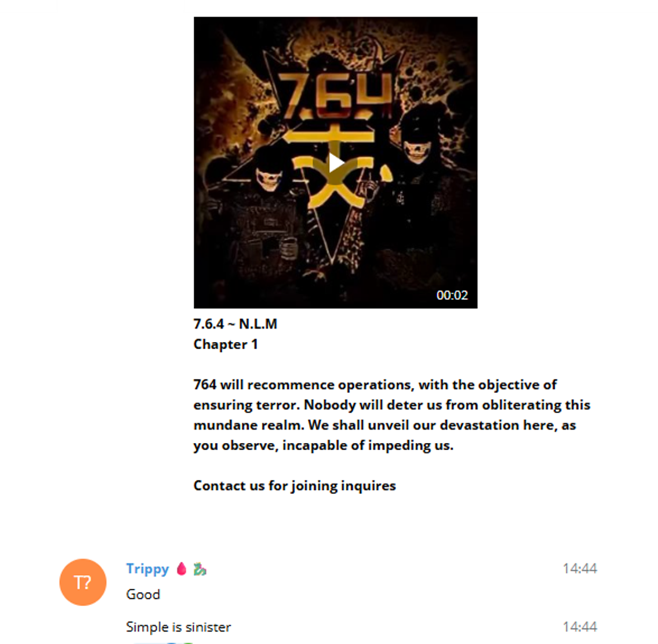Click the Trippy user avatar
Screen dimensions: 658x644
[x=83, y=582]
